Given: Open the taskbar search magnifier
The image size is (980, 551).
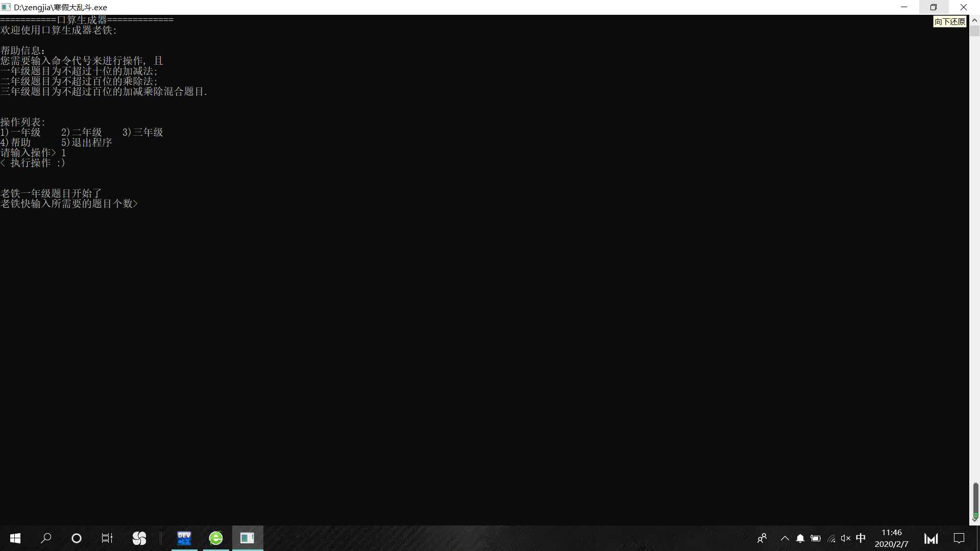Looking at the screenshot, I should pyautogui.click(x=46, y=538).
